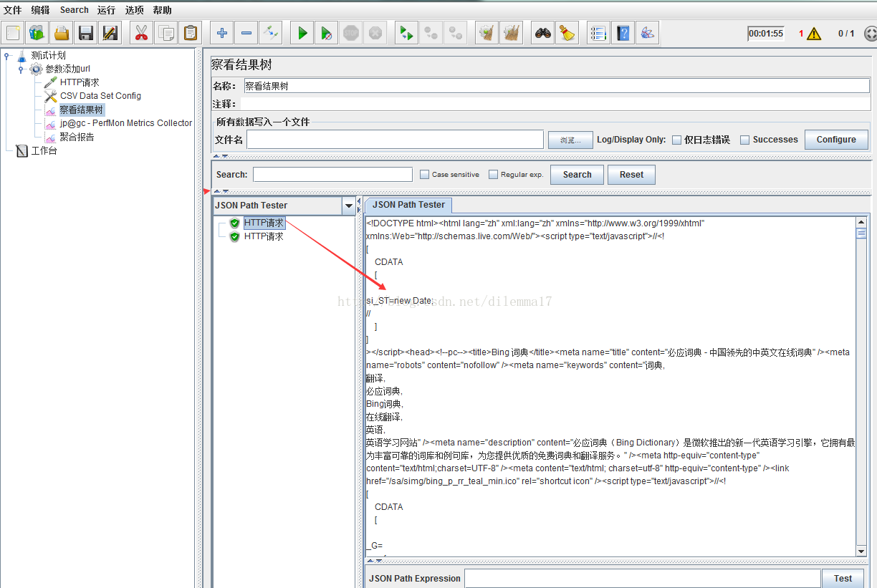Viewport: 877px width, 588px height.
Task: Click the Search button beside Reset
Action: pos(577,175)
